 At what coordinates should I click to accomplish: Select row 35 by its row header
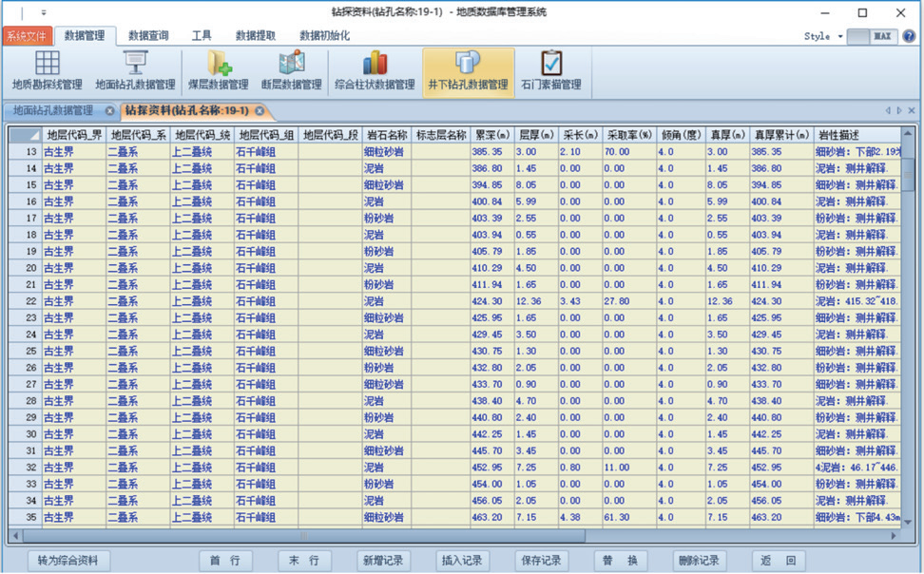point(26,517)
